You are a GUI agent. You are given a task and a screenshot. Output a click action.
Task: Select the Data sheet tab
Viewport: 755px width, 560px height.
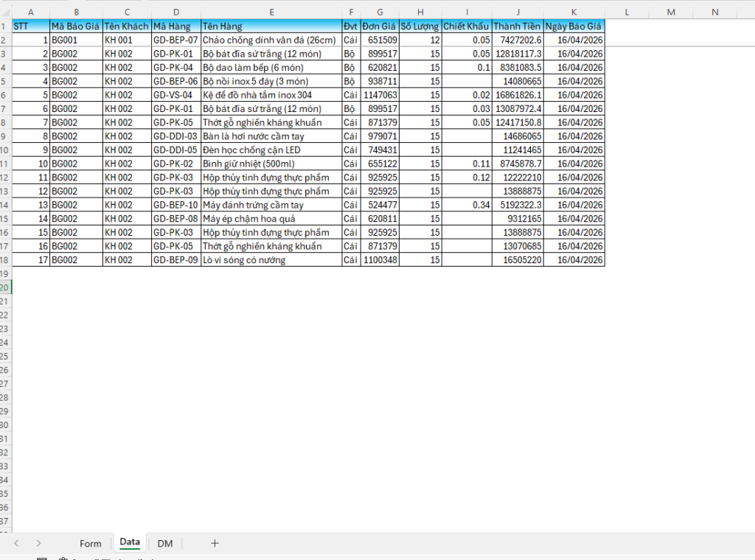pos(130,542)
